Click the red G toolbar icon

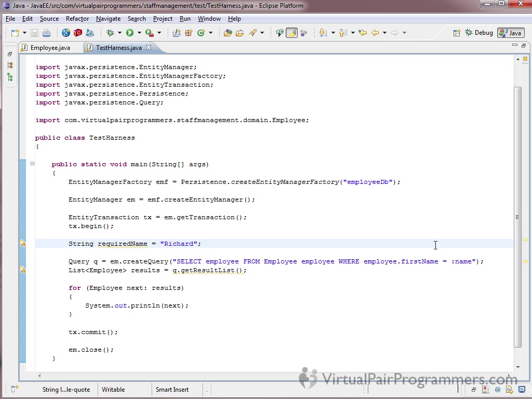tap(78, 33)
